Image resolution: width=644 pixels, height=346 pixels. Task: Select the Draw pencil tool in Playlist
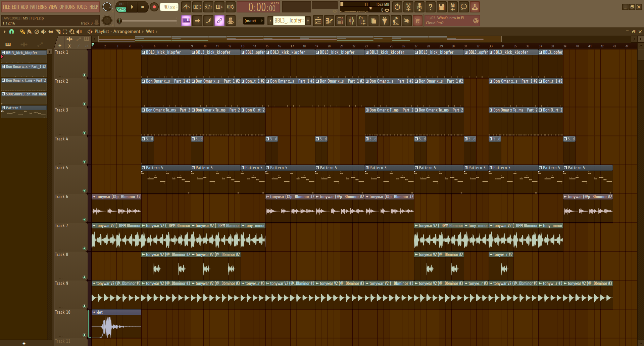[22, 32]
